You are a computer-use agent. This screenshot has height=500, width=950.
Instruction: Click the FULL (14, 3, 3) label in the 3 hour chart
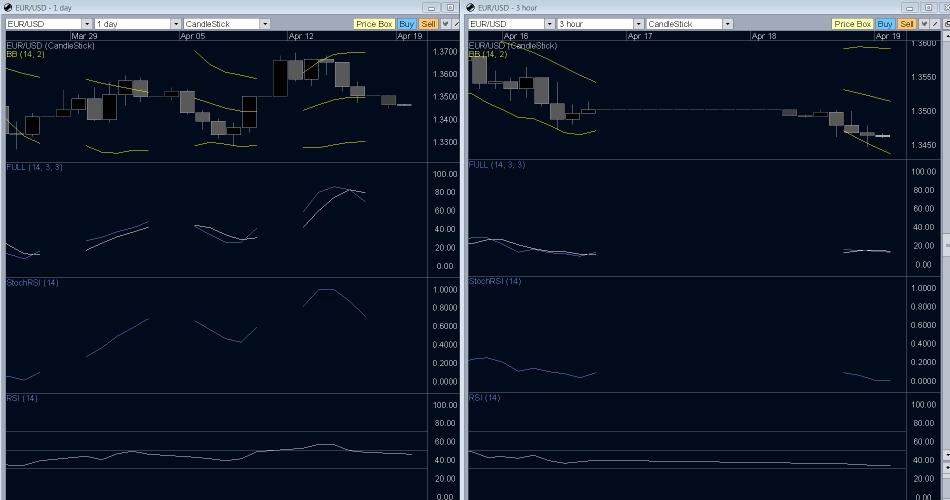[x=497, y=164]
